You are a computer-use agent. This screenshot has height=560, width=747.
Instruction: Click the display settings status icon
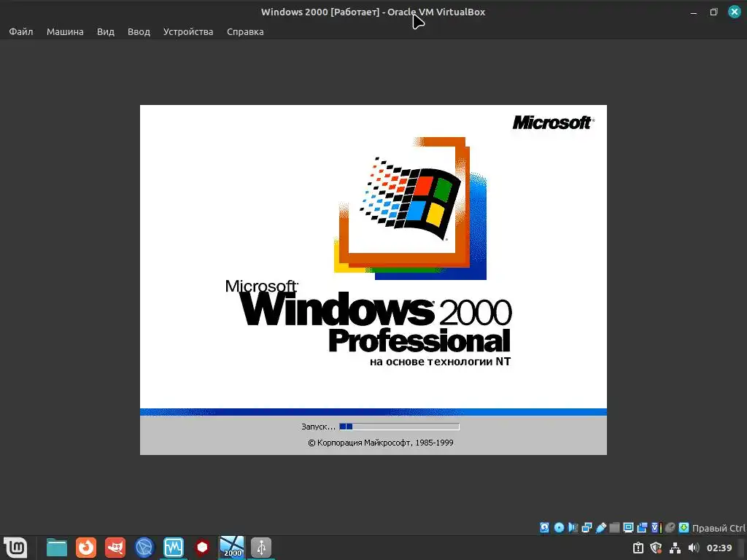tap(628, 527)
